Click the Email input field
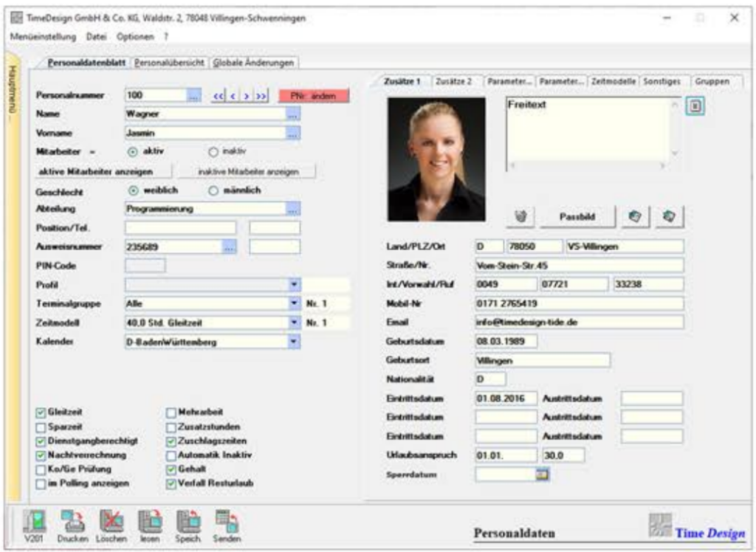Viewport: 756px width, 552px height. click(579, 322)
